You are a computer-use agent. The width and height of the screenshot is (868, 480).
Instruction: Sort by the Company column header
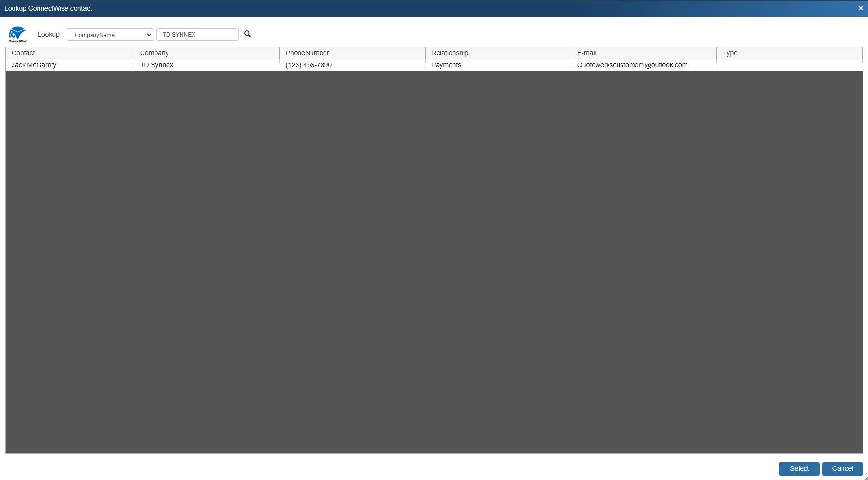click(x=207, y=53)
